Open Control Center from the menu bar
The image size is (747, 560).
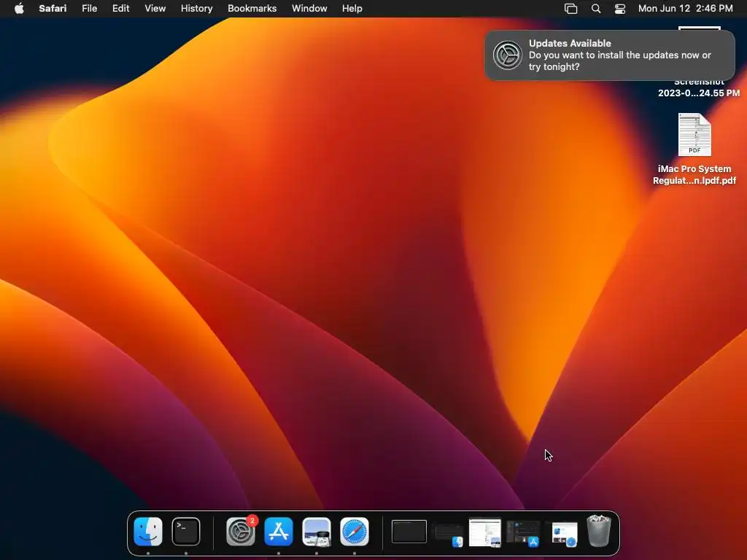pyautogui.click(x=620, y=9)
